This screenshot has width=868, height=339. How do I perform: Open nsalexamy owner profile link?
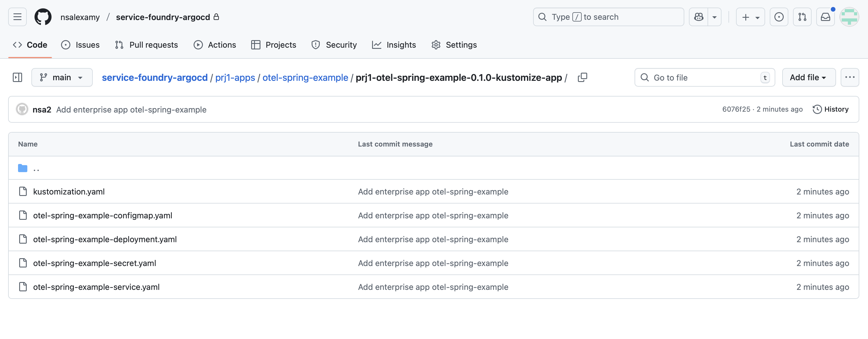pyautogui.click(x=80, y=17)
